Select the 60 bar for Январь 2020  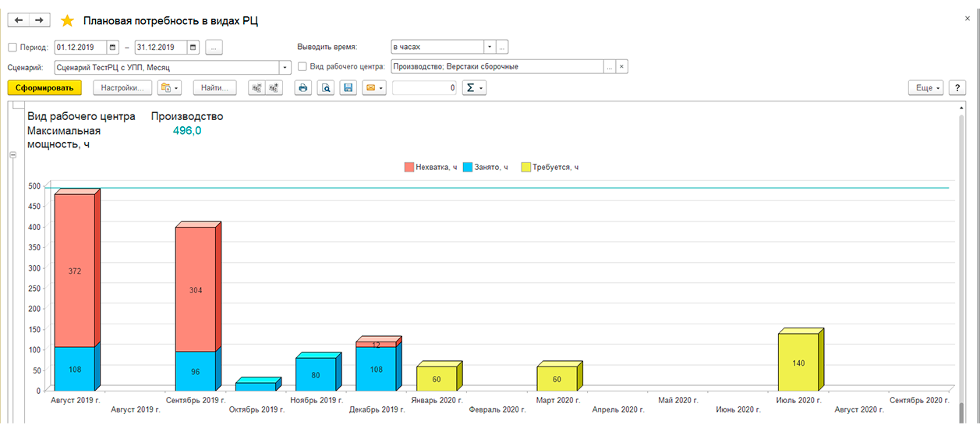[437, 379]
